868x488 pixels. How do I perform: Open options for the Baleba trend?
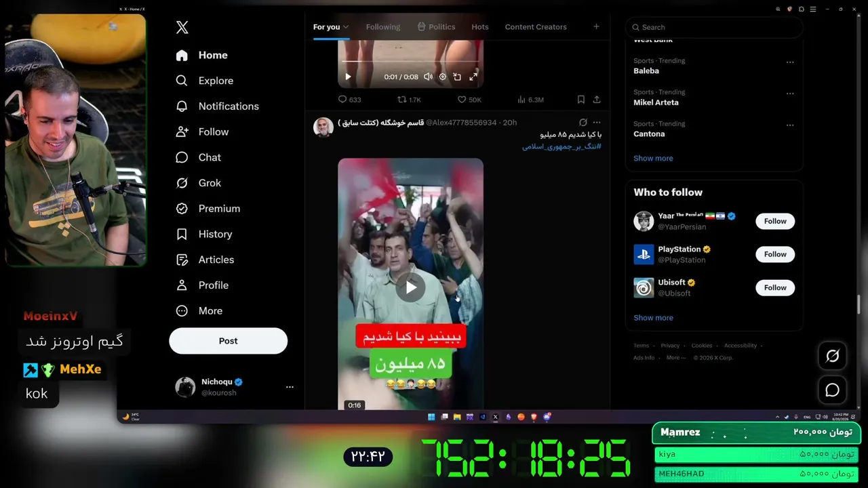pyautogui.click(x=790, y=62)
